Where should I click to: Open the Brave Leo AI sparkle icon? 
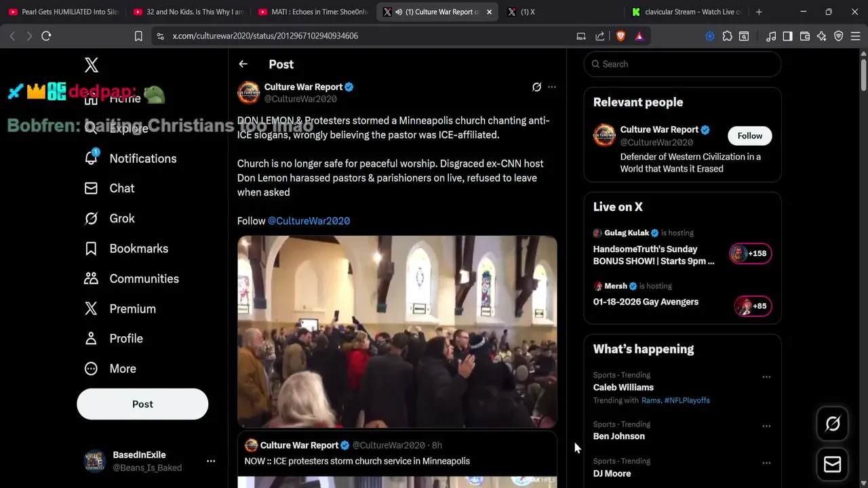point(821,36)
